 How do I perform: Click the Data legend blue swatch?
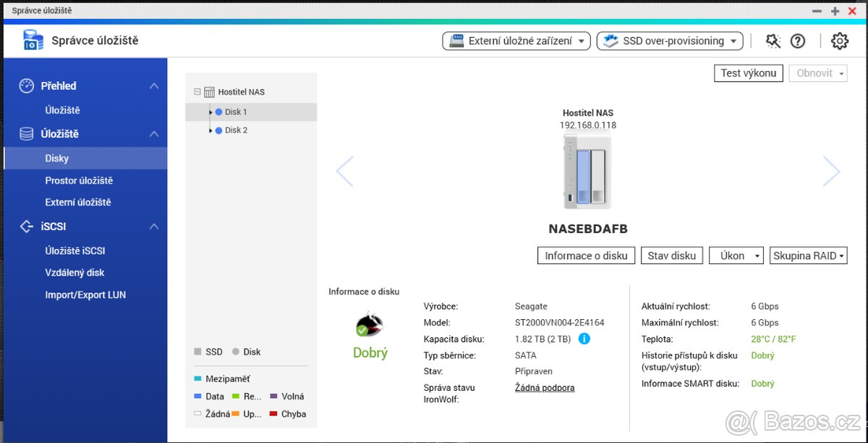pos(197,397)
